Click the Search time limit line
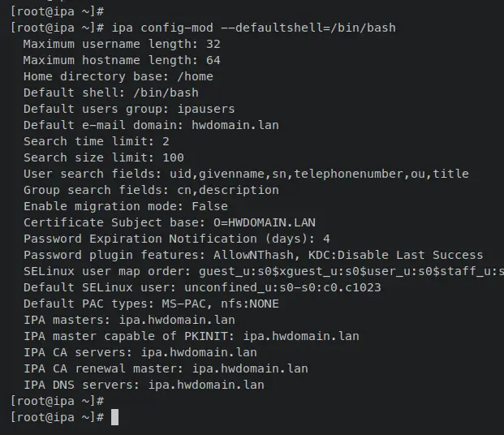504x435 pixels. [x=96, y=141]
